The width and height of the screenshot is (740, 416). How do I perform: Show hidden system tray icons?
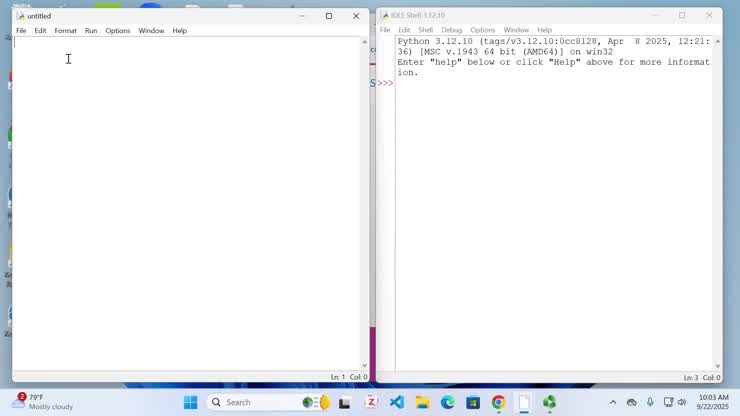[x=613, y=402]
